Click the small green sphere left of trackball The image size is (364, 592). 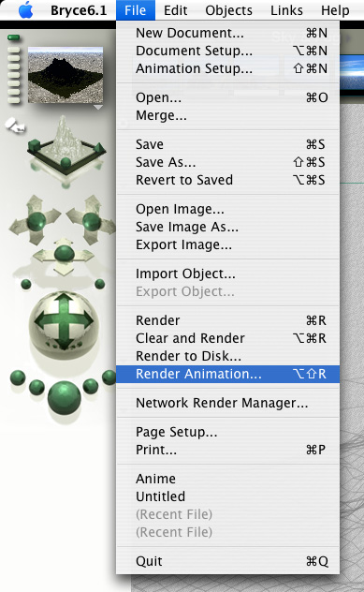coord(26,284)
